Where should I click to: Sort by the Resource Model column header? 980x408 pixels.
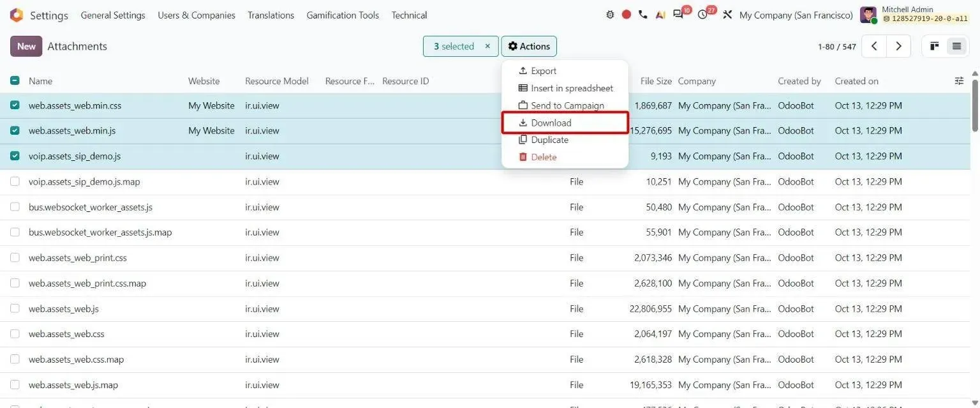tap(277, 81)
